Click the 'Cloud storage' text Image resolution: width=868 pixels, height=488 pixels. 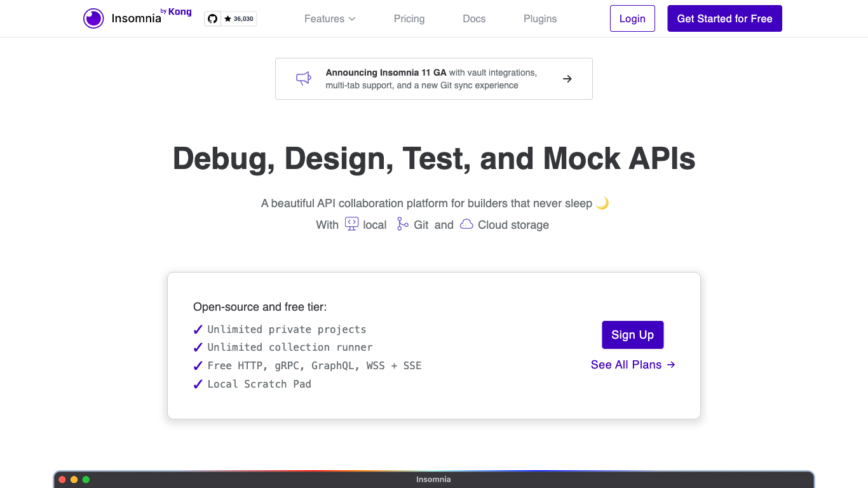click(513, 225)
